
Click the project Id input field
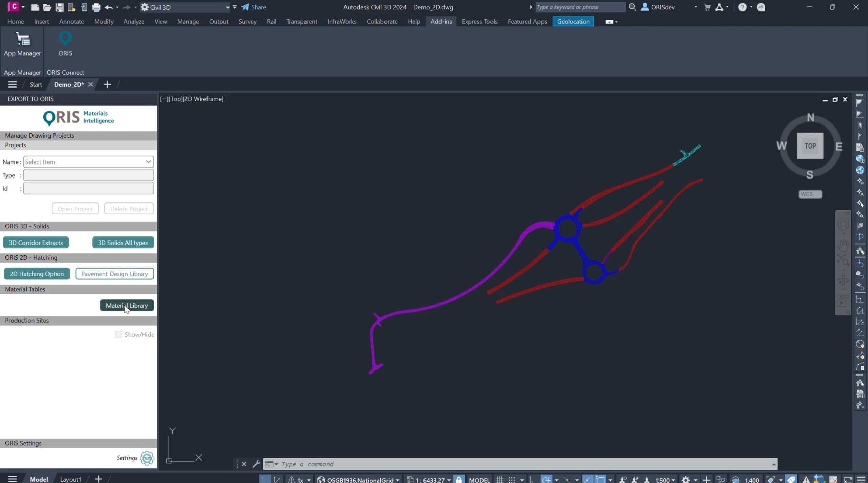click(88, 188)
